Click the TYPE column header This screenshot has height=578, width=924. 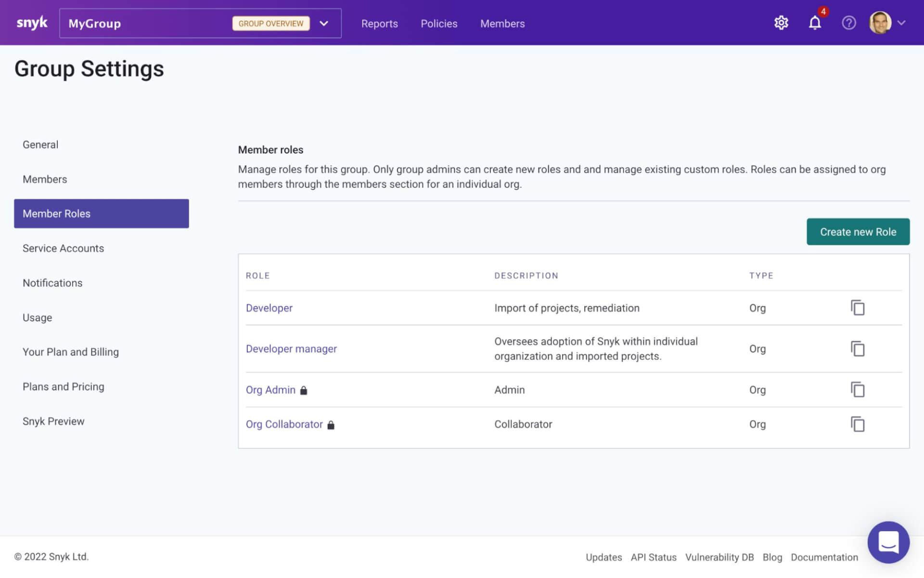coord(761,276)
